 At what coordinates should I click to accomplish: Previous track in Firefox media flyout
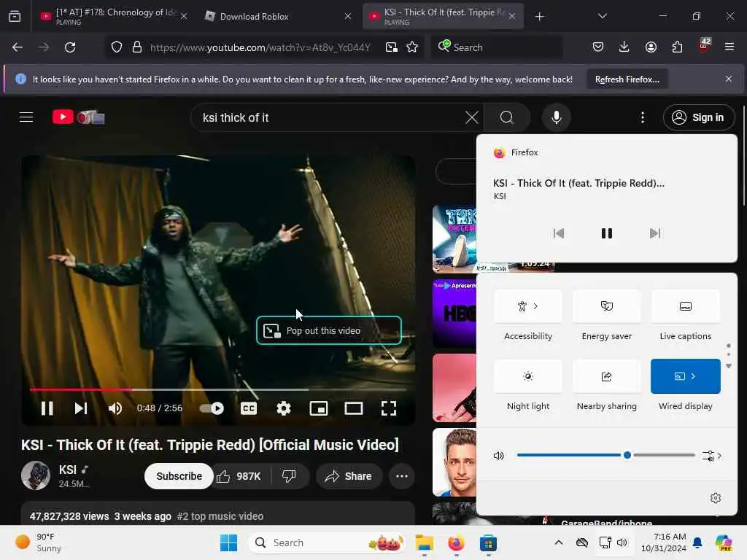558,233
